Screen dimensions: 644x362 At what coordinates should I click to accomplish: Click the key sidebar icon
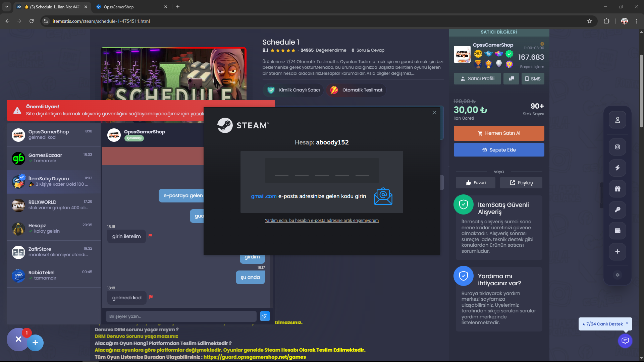[618, 209]
